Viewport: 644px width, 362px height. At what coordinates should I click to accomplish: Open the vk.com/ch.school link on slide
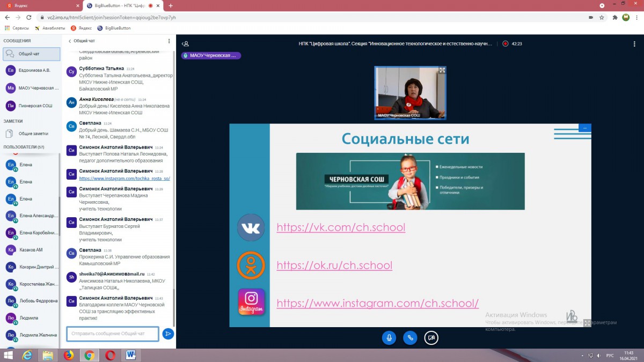[341, 227]
